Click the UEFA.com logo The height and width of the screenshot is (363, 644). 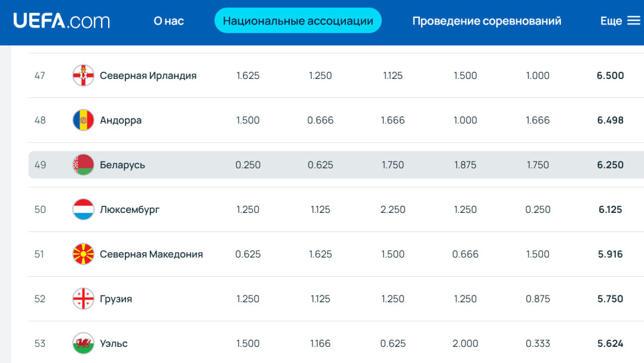tap(62, 20)
